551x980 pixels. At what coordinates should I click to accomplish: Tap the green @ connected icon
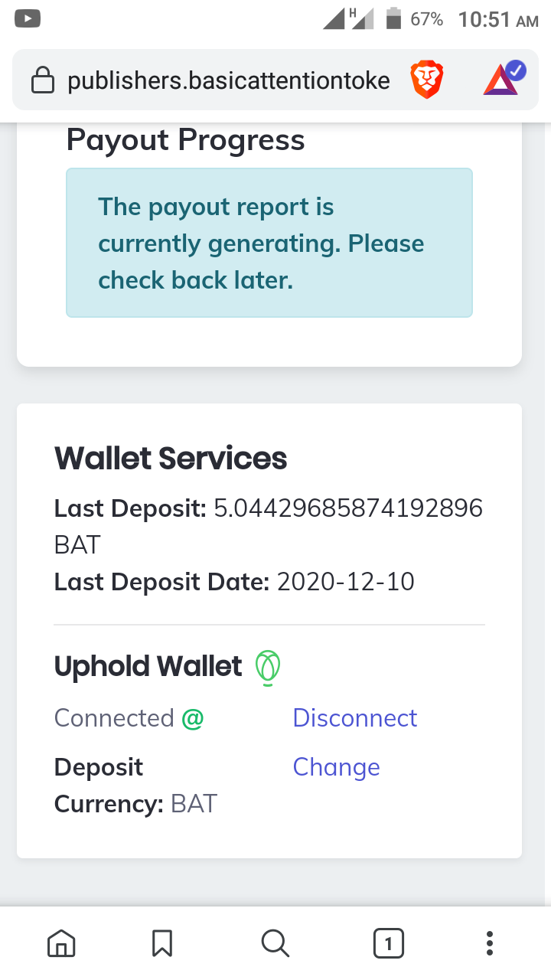(193, 718)
